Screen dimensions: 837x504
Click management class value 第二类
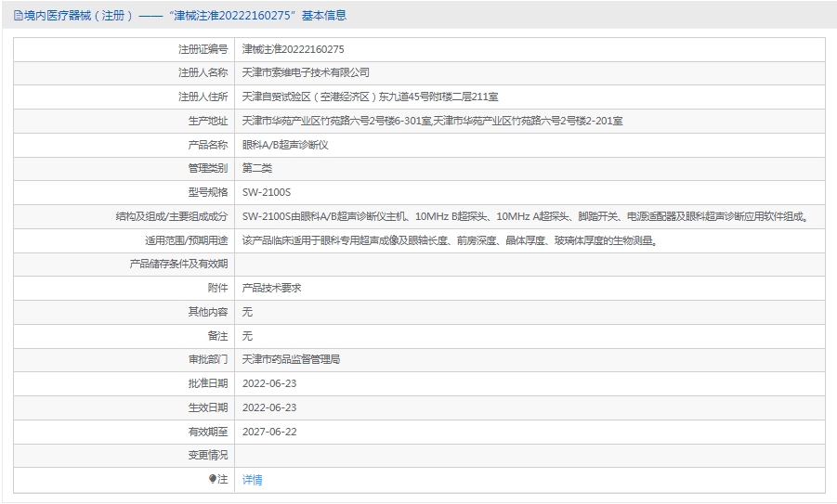tap(256, 168)
